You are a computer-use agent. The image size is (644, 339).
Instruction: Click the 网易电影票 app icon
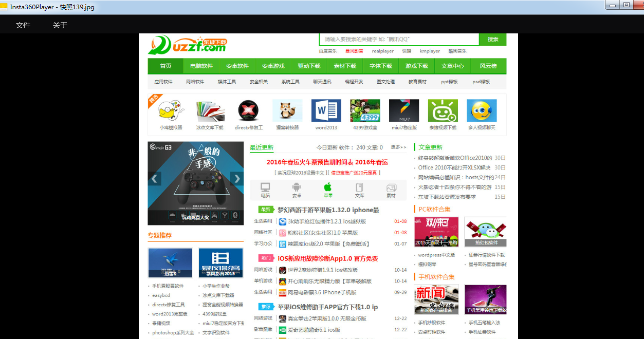point(282,292)
